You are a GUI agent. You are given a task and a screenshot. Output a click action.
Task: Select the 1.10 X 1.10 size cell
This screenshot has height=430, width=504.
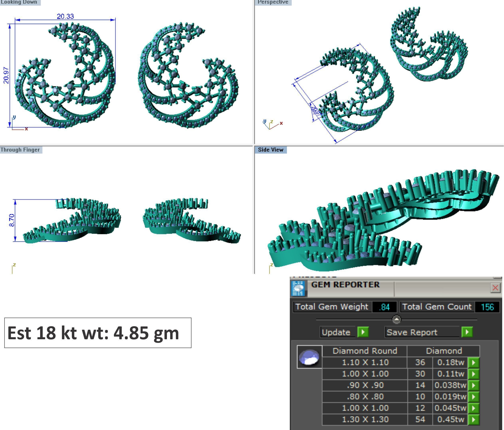(x=365, y=363)
